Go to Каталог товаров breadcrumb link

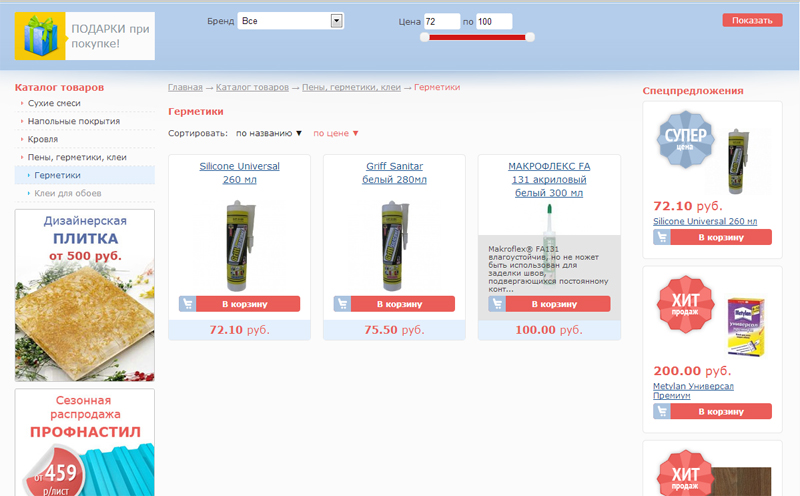pos(252,87)
